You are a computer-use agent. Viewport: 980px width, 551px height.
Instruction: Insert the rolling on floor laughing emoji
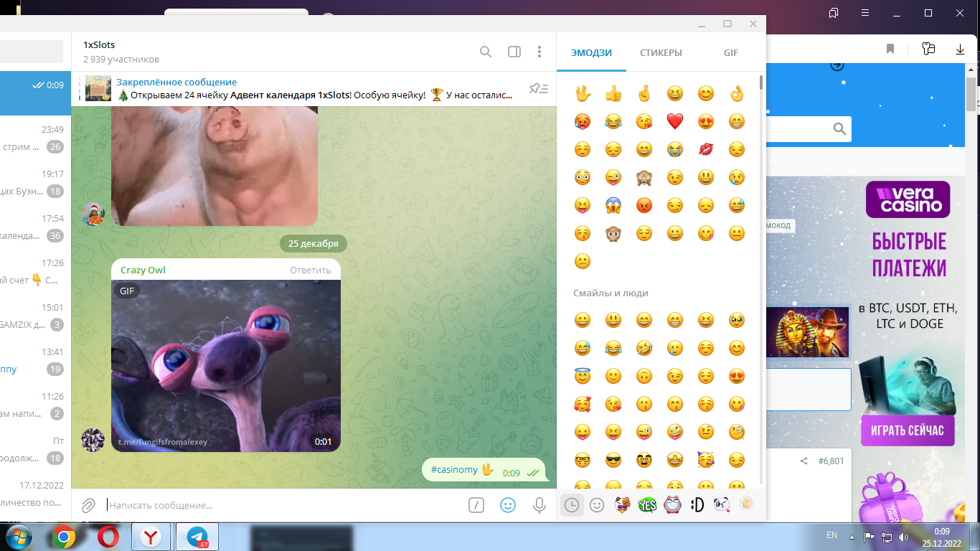[x=644, y=348]
